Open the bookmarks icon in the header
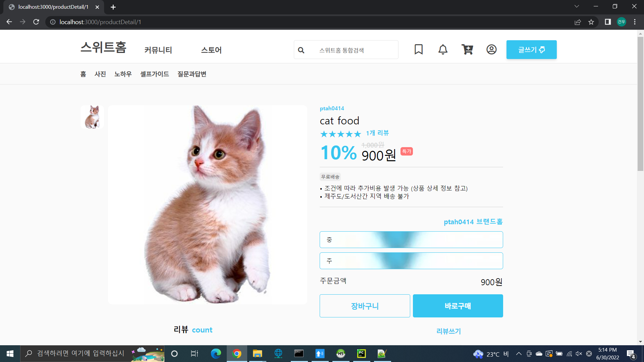 418,49
